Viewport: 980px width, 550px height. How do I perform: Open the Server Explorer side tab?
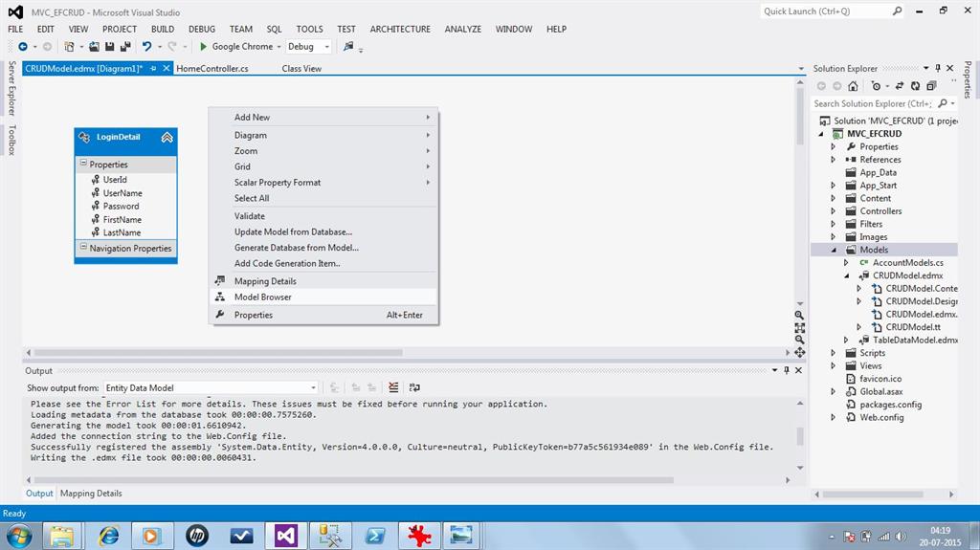pos(11,88)
